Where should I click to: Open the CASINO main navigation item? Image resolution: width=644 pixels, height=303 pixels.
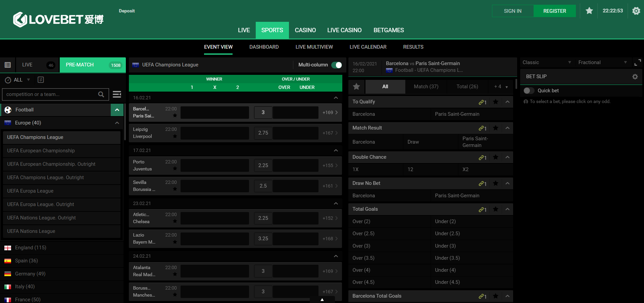point(305,30)
